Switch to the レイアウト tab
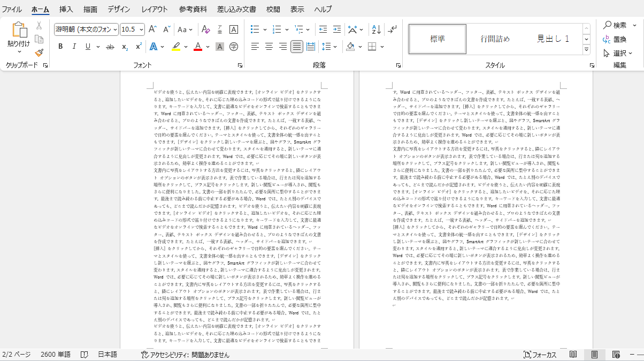 pos(155,9)
